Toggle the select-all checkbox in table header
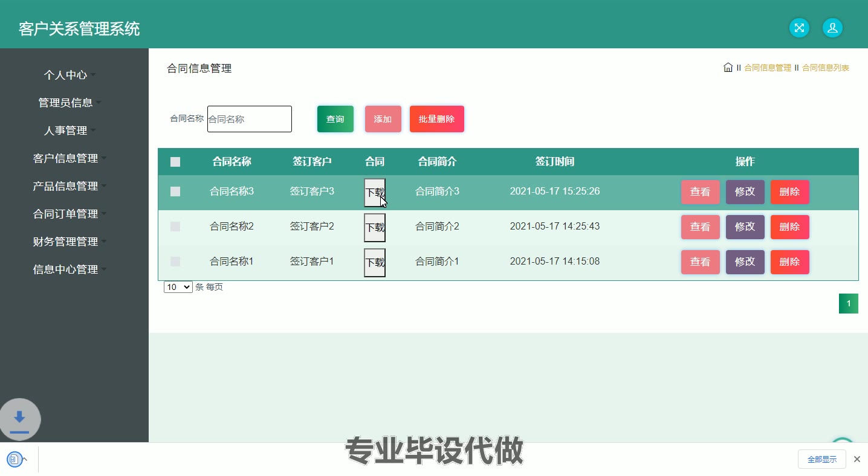Viewport: 868px width, 476px height. pos(175,162)
